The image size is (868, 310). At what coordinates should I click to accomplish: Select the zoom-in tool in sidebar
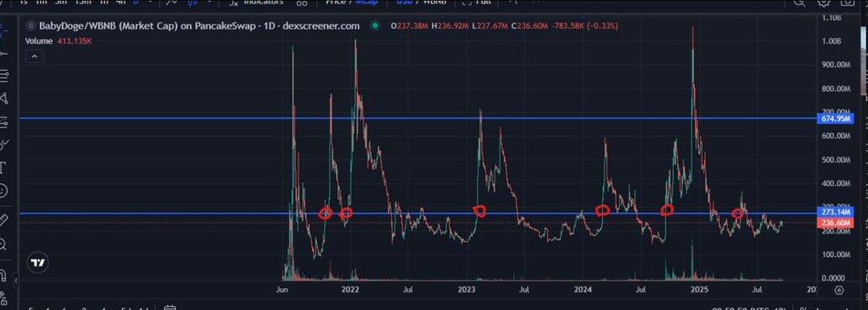3,244
